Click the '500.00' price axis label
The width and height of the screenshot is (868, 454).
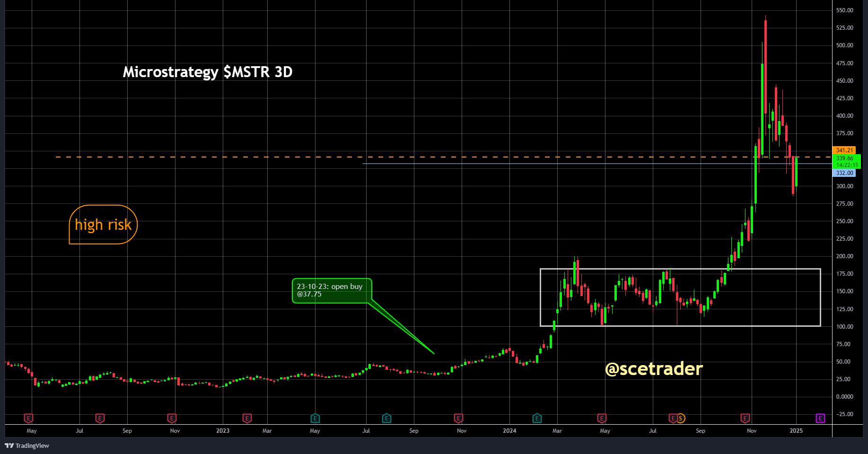[844, 45]
